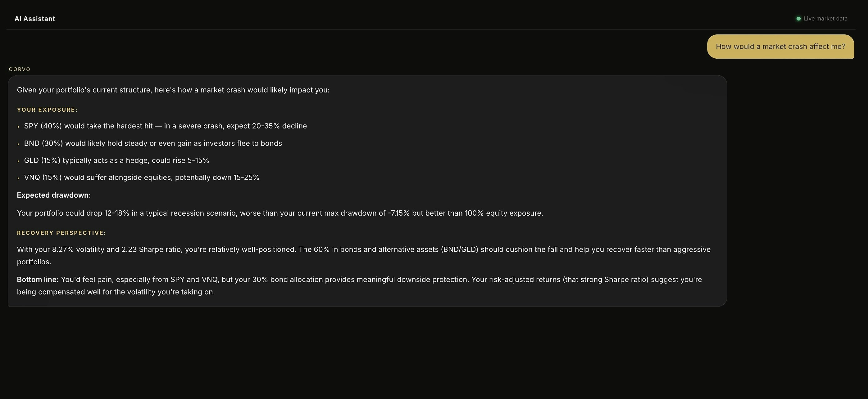
Task: Click the Expected drawdown bold heading
Action: tap(54, 195)
